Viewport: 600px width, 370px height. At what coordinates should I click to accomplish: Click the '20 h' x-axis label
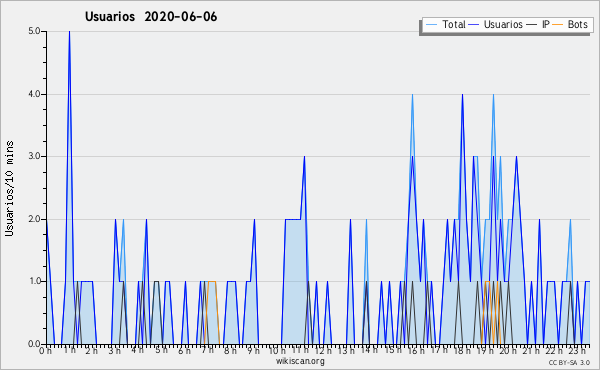click(x=509, y=350)
